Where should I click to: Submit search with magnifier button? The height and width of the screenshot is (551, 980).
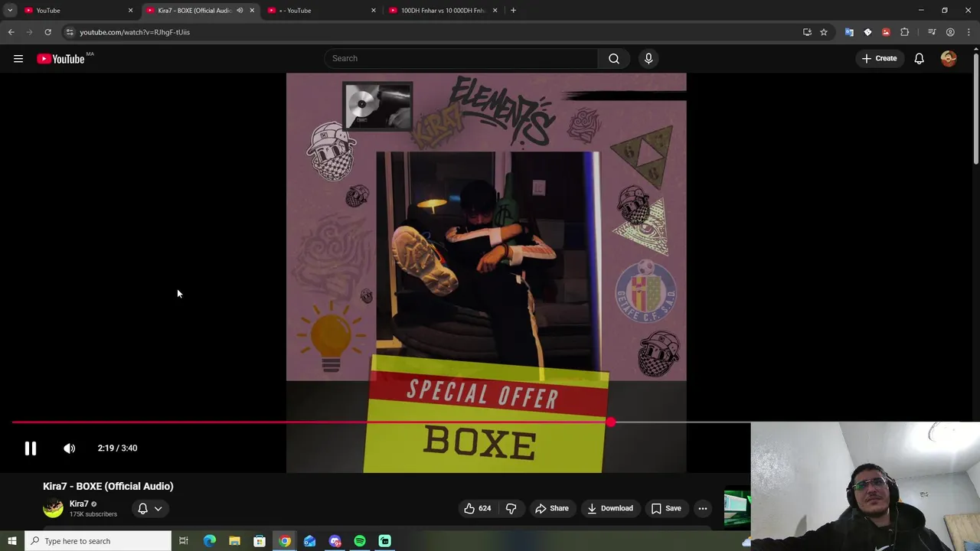[614, 58]
